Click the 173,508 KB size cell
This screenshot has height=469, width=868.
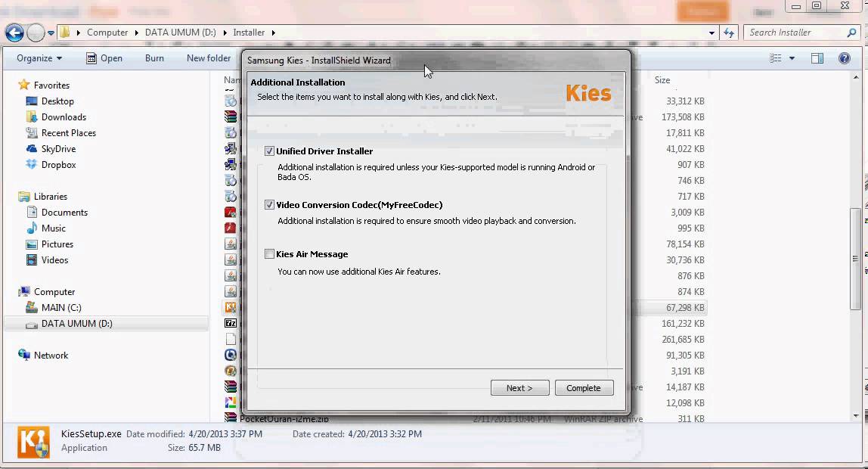[x=683, y=117]
